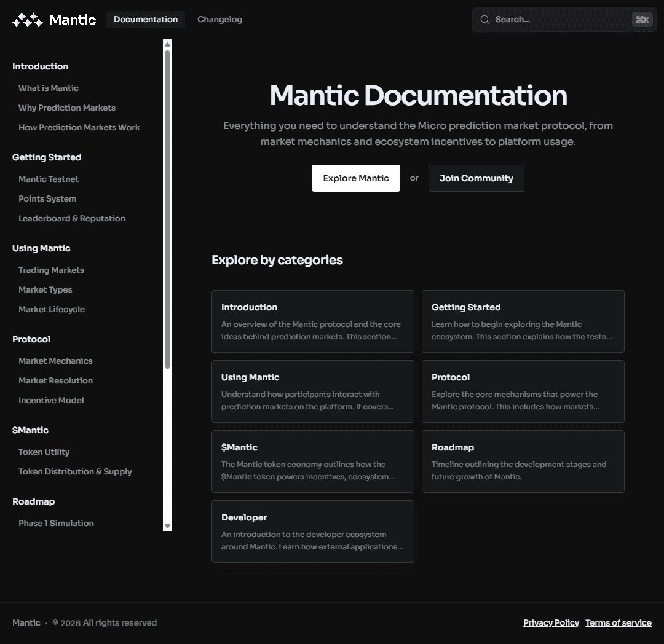Open Incentive Model sidebar link
The image size is (664, 644).
pos(51,400)
